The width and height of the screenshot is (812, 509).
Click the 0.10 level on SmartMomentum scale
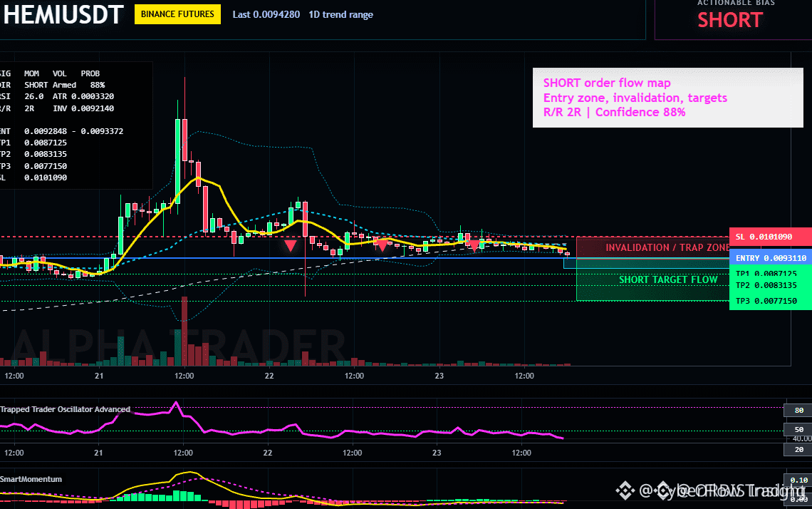798,480
